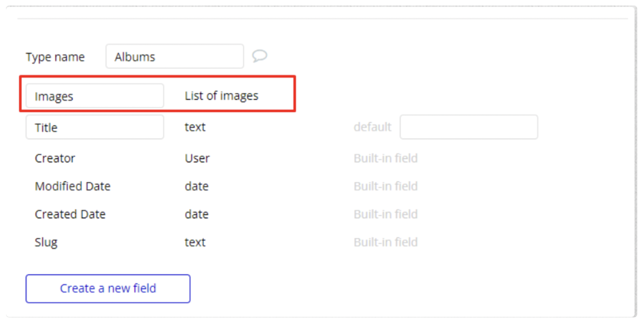The height and width of the screenshot is (322, 644).
Task: Click Built-in field text beside Creator
Action: (x=385, y=158)
